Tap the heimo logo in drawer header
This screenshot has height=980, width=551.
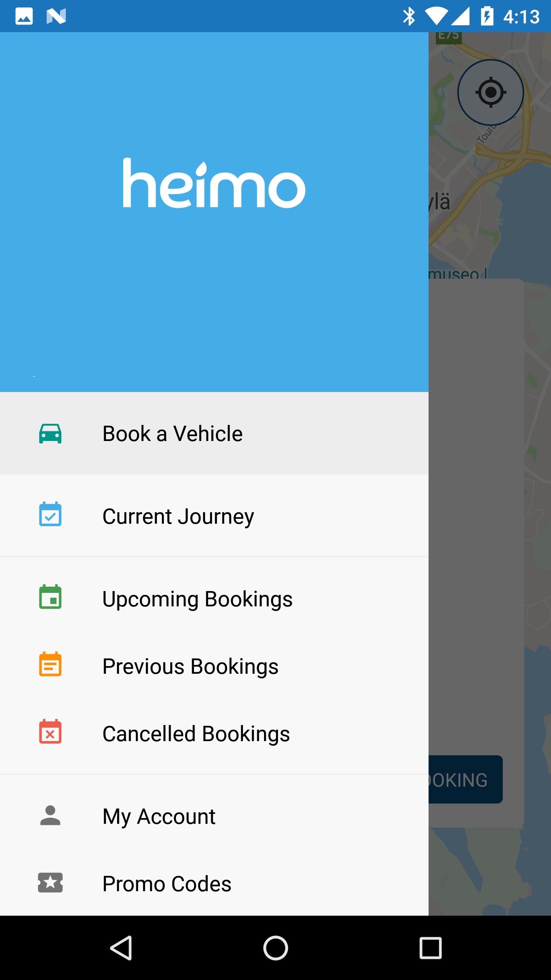click(214, 183)
